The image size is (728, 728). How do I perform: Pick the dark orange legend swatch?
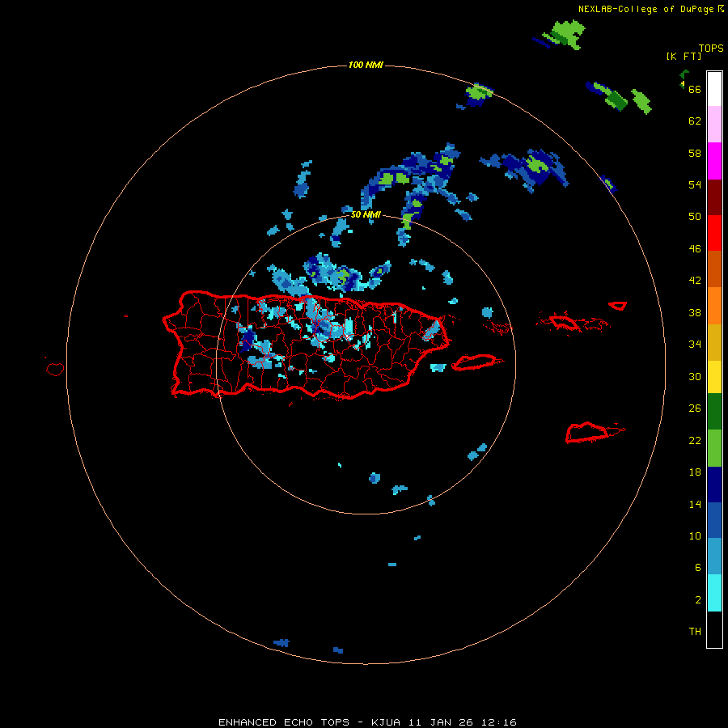click(714, 269)
